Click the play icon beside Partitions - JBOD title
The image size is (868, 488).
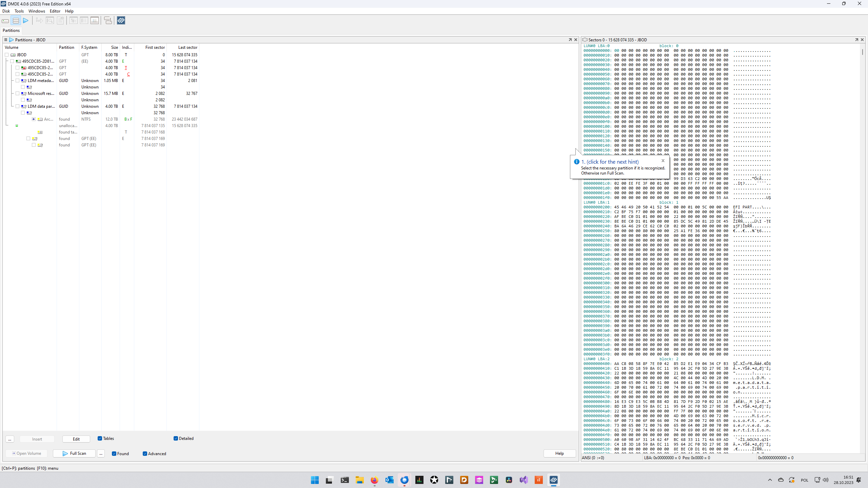pos(12,40)
